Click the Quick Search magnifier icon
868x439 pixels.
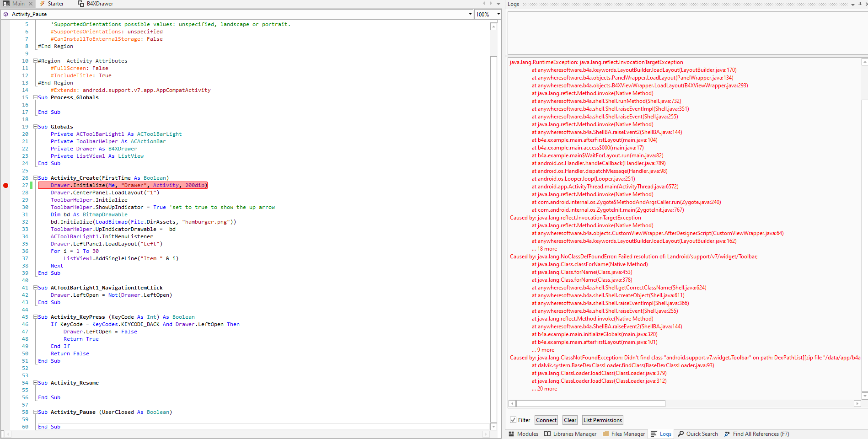tap(681, 434)
